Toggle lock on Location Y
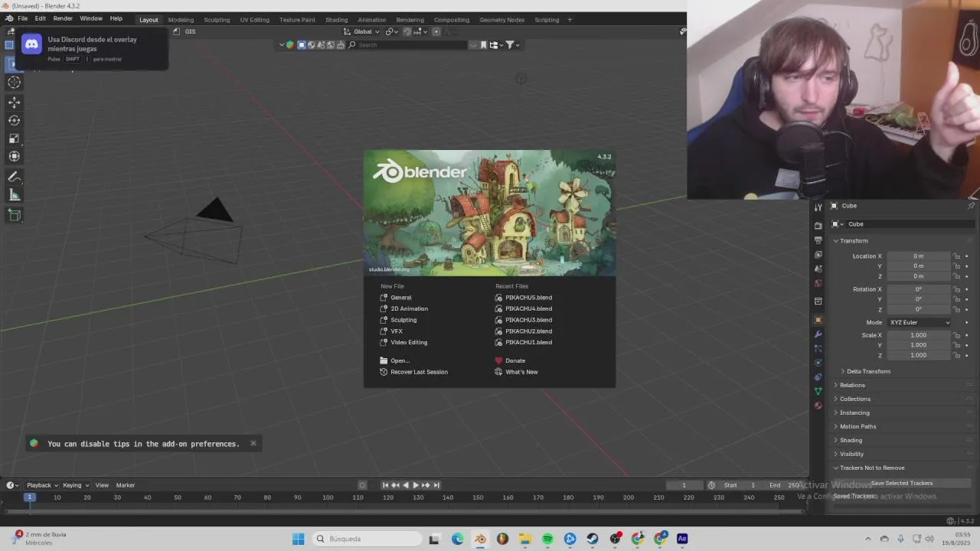Viewport: 980px width, 551px height. click(956, 266)
